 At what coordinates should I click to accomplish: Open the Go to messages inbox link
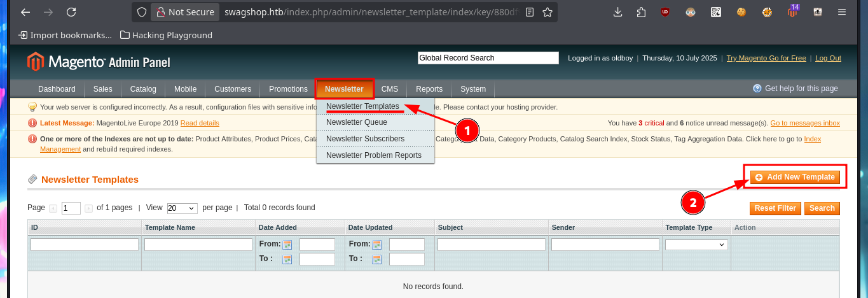(805, 123)
